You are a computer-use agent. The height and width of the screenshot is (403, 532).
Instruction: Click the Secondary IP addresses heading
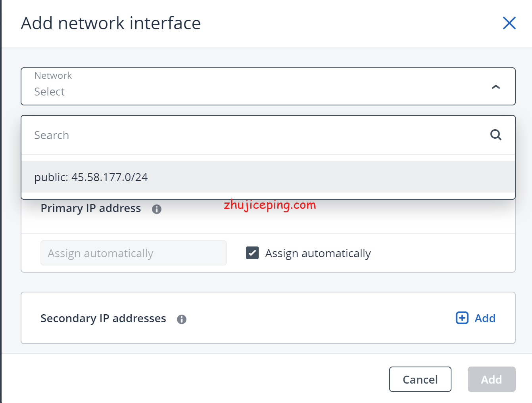tap(103, 318)
